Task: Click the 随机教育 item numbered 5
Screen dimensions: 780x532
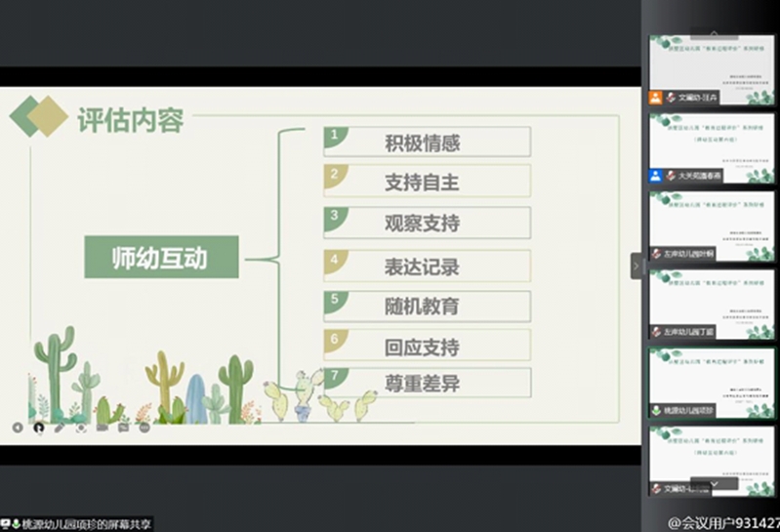Action: click(x=427, y=306)
